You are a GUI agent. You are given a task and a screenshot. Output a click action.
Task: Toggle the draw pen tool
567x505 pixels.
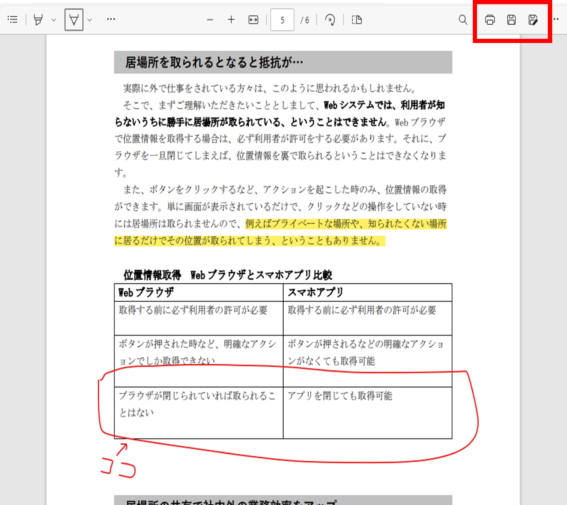tap(74, 20)
